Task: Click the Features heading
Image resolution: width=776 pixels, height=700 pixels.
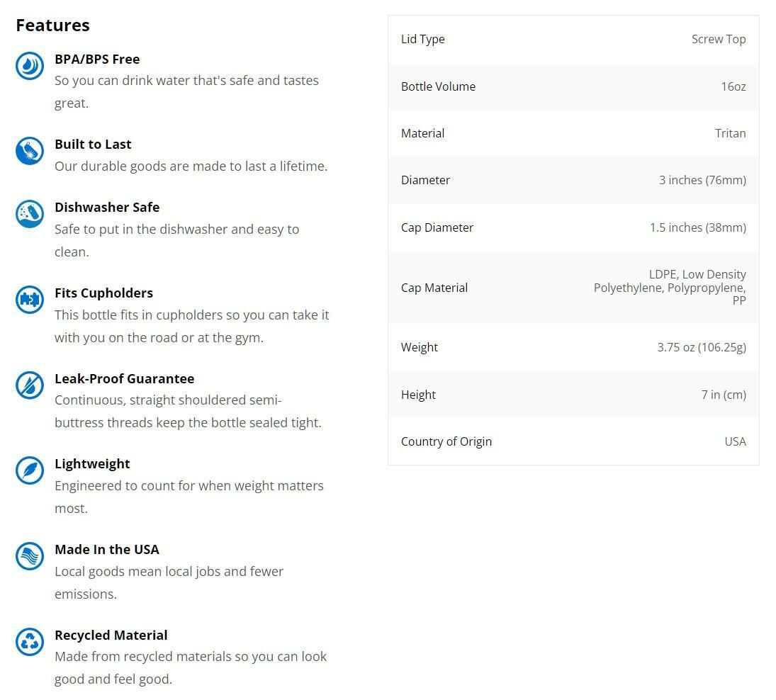Action: 52,26
